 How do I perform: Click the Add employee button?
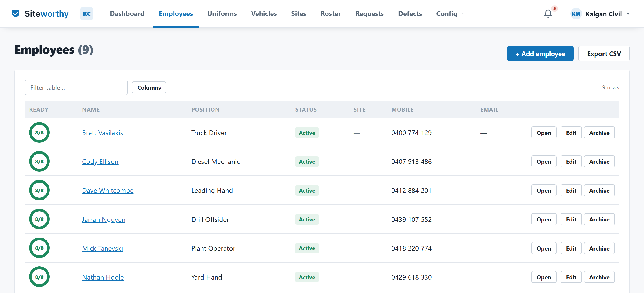click(x=540, y=53)
